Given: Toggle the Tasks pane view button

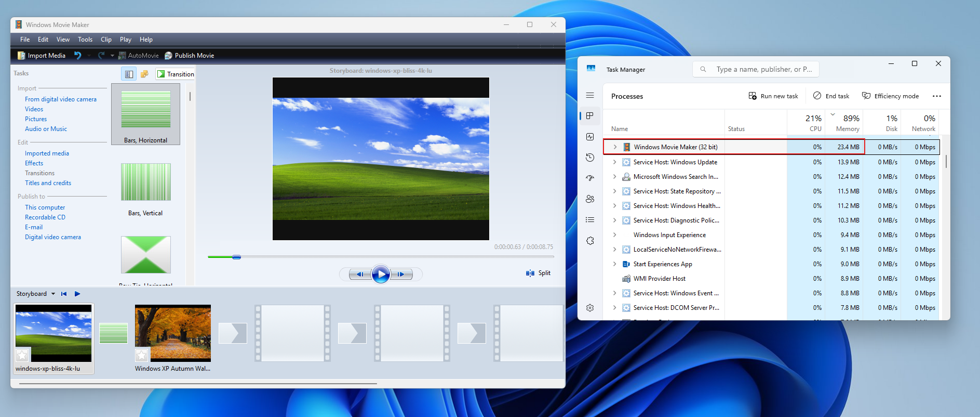Looking at the screenshot, I should (129, 74).
